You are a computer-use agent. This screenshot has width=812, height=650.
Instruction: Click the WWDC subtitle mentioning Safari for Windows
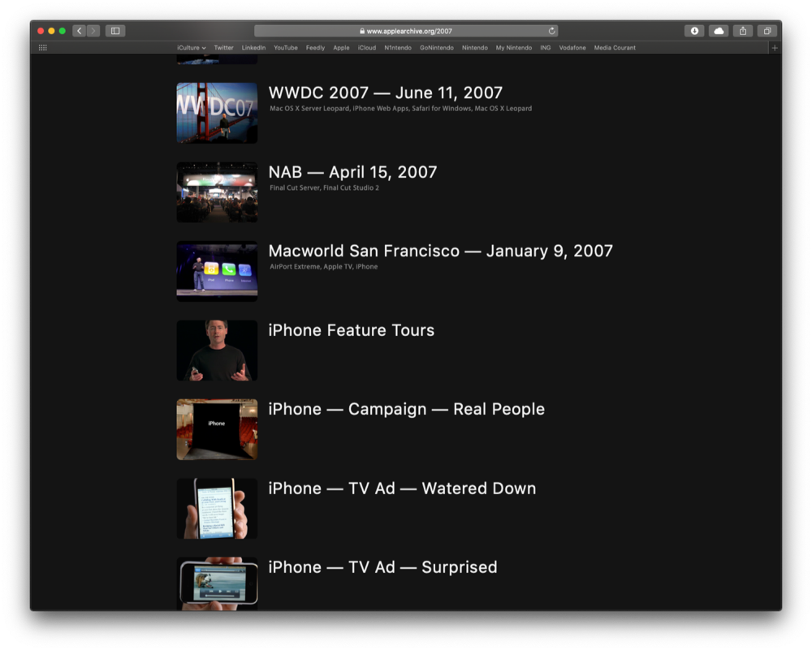401,108
